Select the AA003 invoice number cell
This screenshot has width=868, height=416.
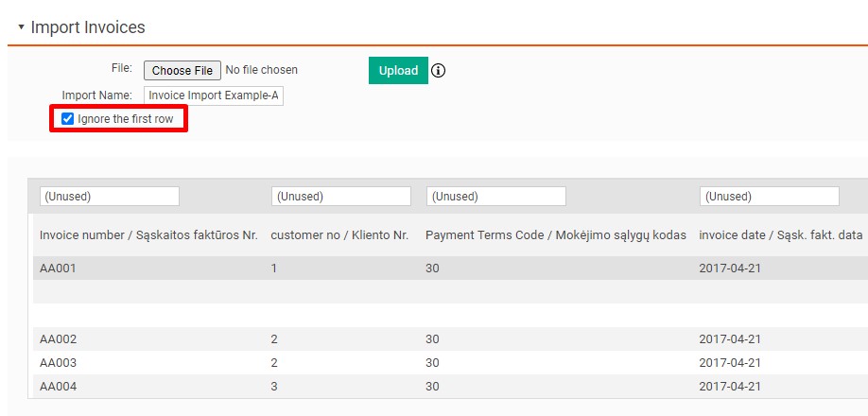[58, 363]
